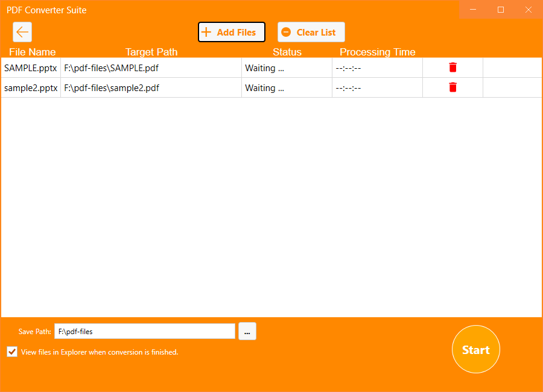Viewport: 543px width, 392px height.
Task: Select the Status column header
Action: coord(287,52)
